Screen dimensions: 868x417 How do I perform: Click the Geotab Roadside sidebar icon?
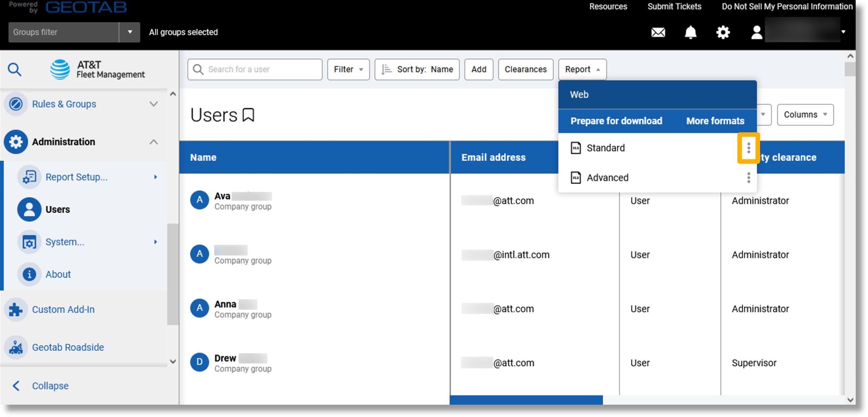(16, 347)
